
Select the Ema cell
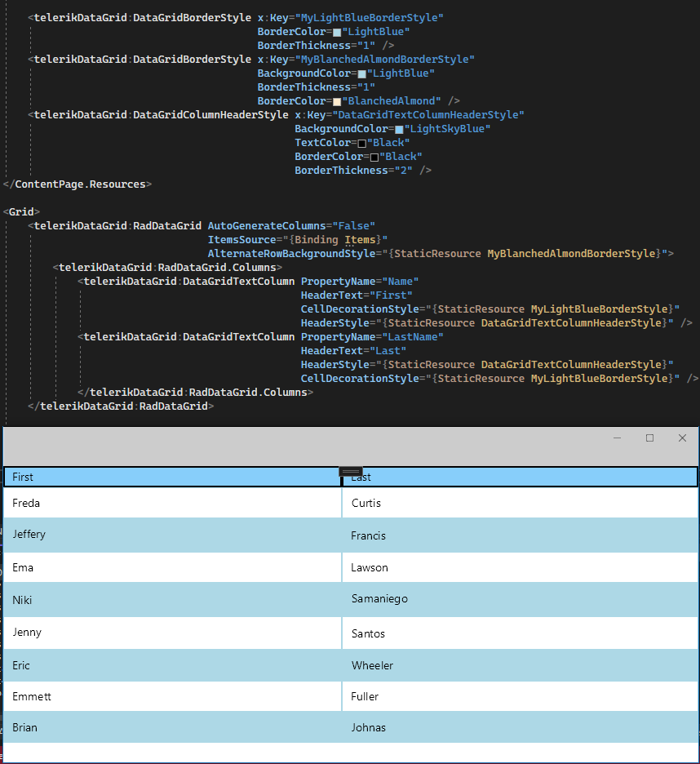pos(172,567)
